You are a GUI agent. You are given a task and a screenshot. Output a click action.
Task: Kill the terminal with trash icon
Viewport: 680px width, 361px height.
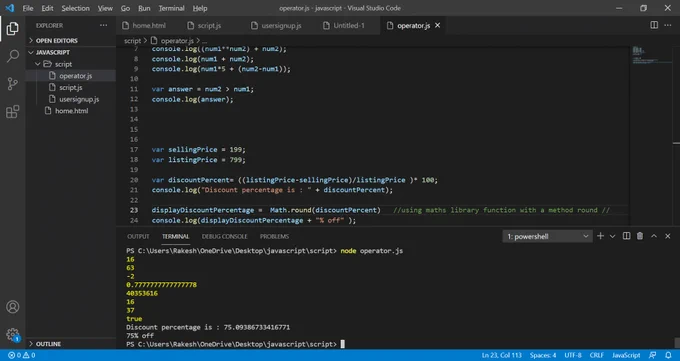tap(640, 236)
